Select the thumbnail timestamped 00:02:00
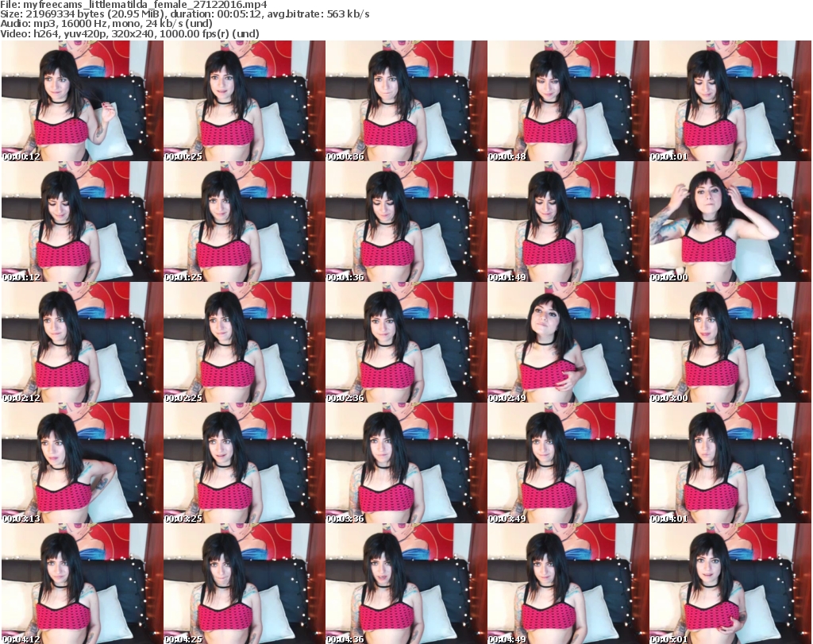 [730, 222]
